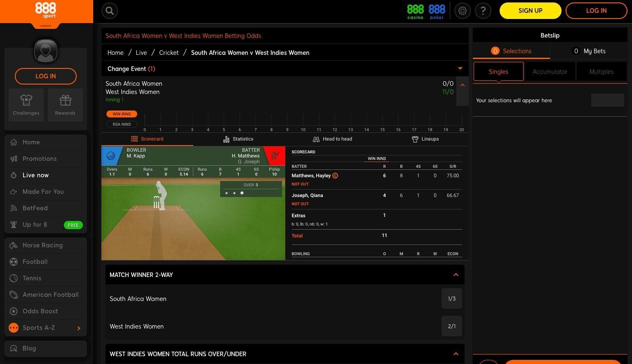Click the sidebar LOG IN button
The height and width of the screenshot is (364, 632).
[x=46, y=76]
